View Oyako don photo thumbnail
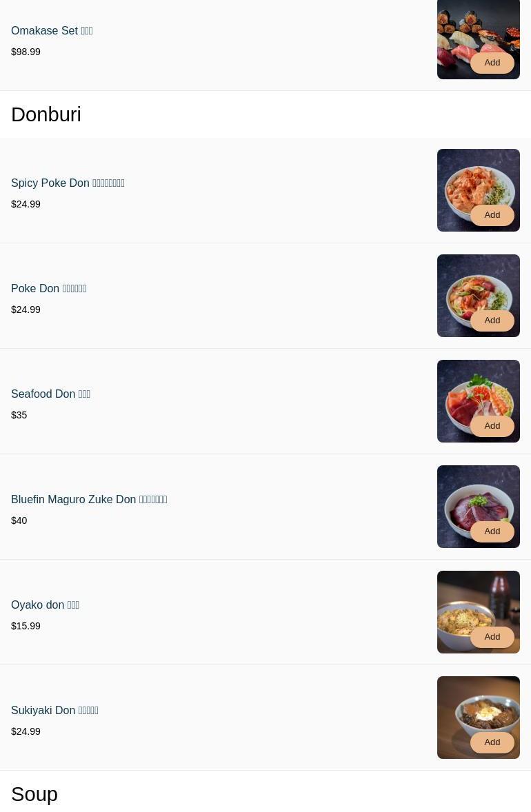This screenshot has height=812, width=531. [x=478, y=601]
